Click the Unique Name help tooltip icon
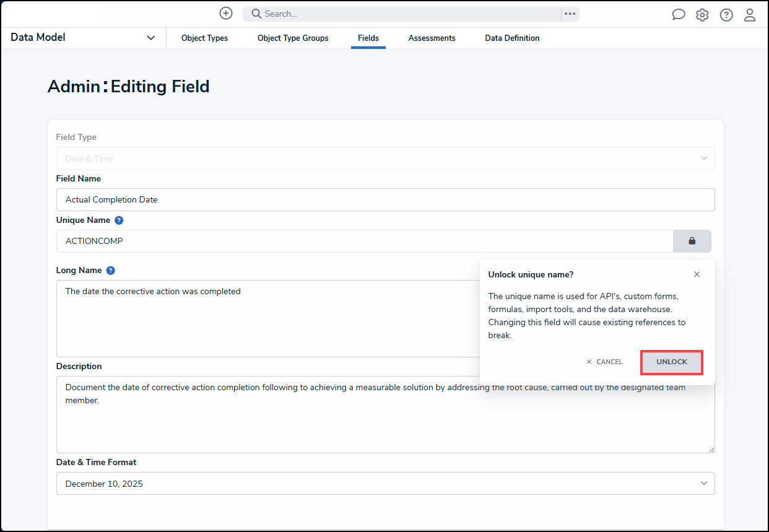The height and width of the screenshot is (532, 769). [x=119, y=220]
